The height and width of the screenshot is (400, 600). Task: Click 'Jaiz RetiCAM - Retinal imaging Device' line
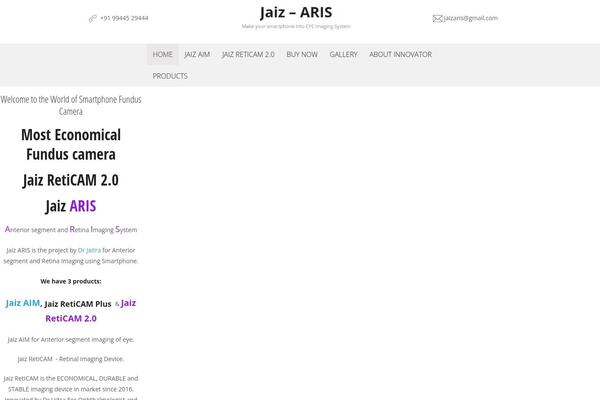point(71,359)
